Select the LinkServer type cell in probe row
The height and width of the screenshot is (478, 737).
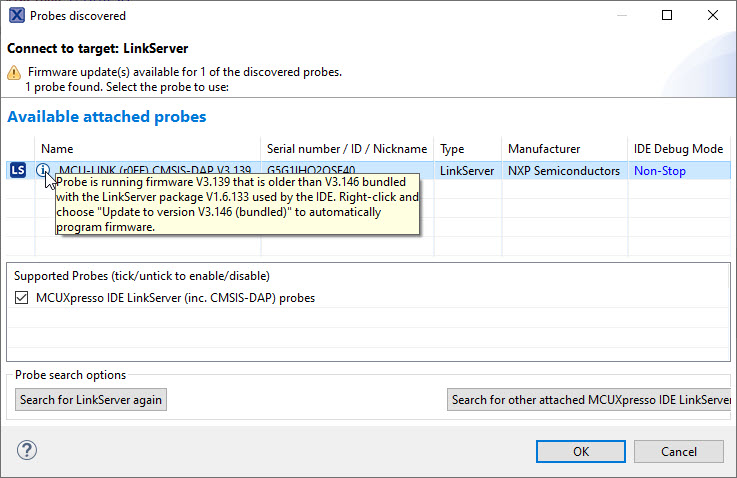coord(466,171)
